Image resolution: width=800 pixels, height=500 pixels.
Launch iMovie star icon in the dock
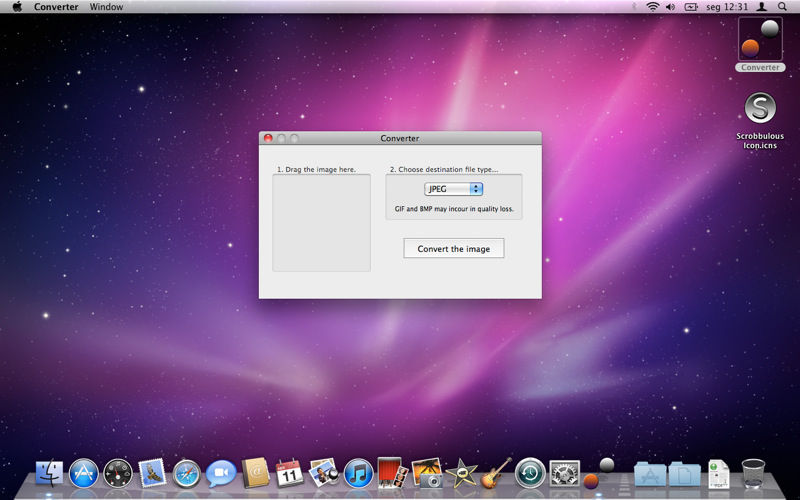point(461,473)
